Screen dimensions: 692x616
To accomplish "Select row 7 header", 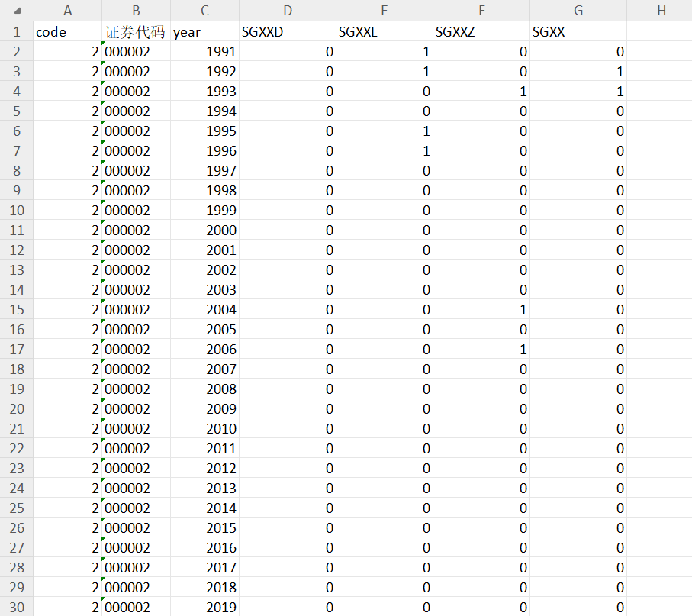I will pyautogui.click(x=17, y=151).
